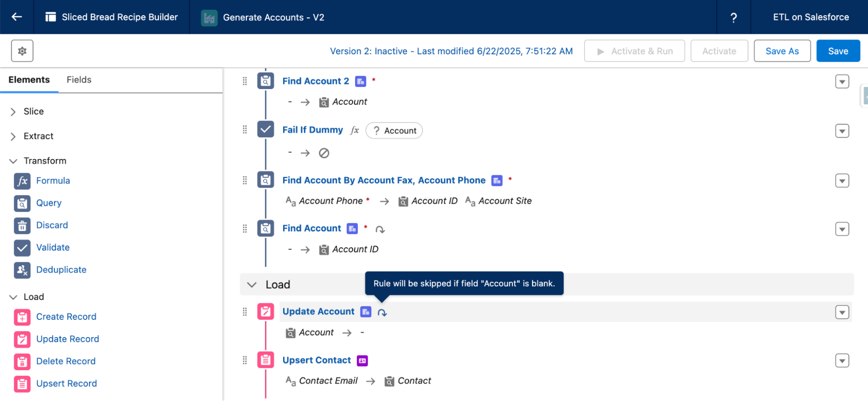Switch to the Fields tab

[79, 80]
